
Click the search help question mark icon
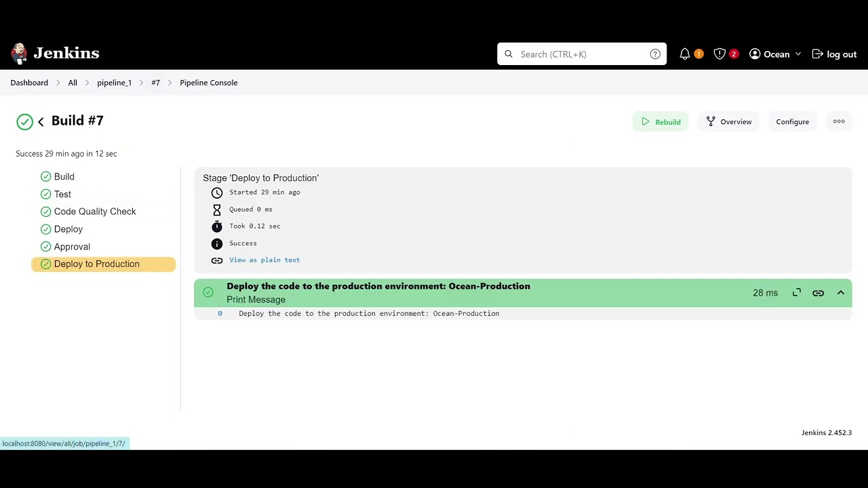(655, 54)
